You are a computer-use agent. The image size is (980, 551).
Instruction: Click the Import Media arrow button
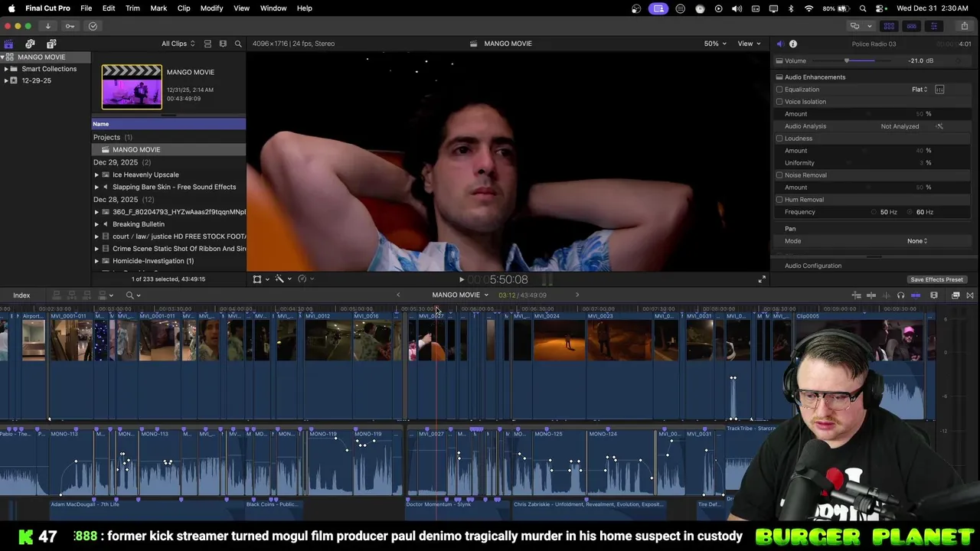click(47, 26)
